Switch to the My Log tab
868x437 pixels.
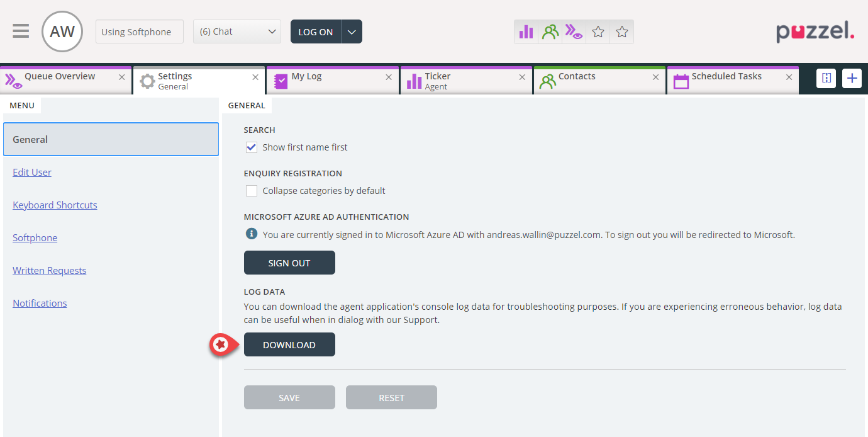click(327, 81)
